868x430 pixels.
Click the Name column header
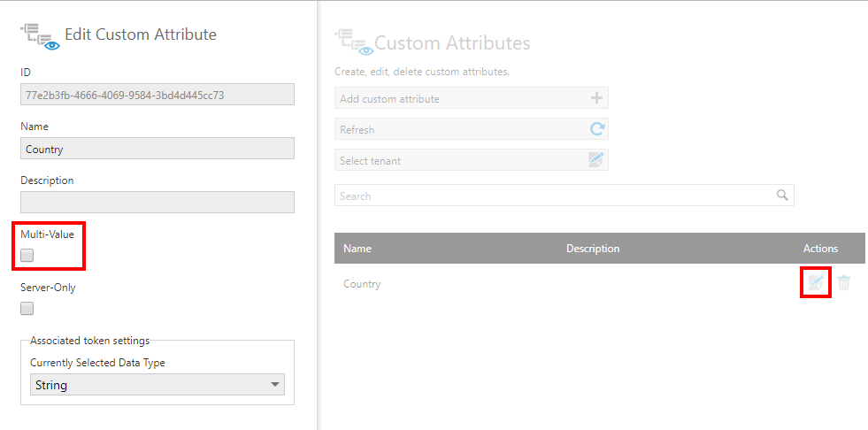(357, 249)
